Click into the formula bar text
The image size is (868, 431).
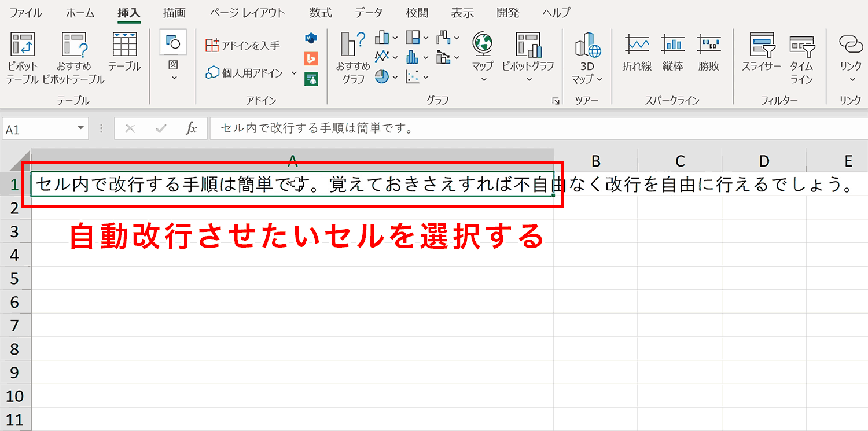[538, 129]
